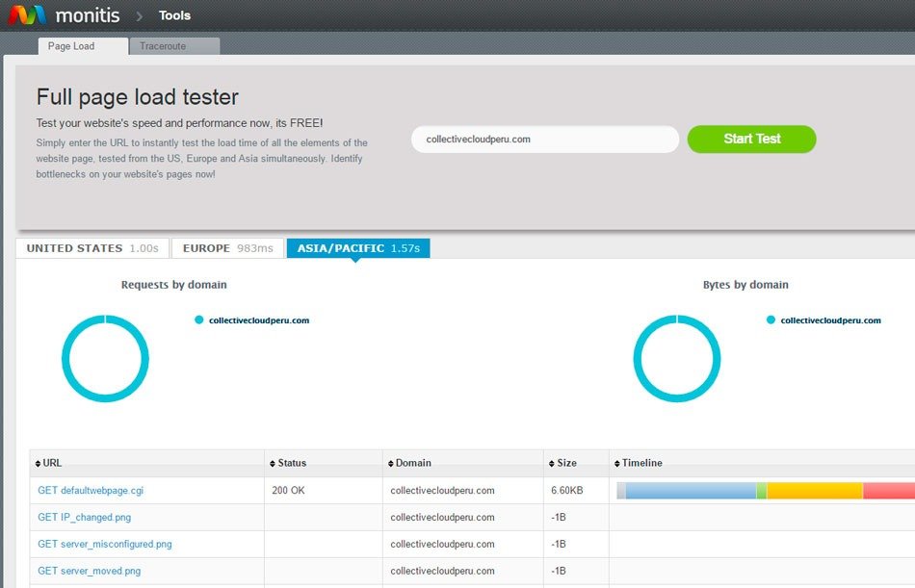This screenshot has width=915, height=588.
Task: Click the Monitis logo icon
Action: pyautogui.click(x=27, y=15)
